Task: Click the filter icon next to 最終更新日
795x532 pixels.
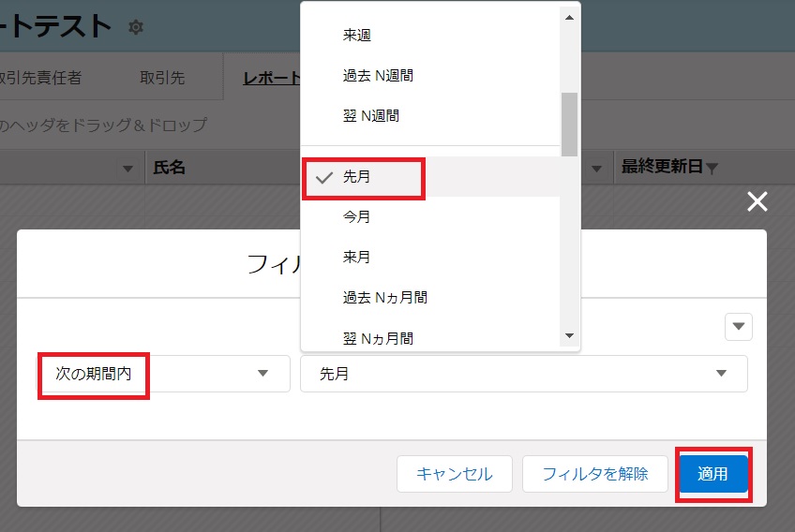Action: [x=712, y=169]
